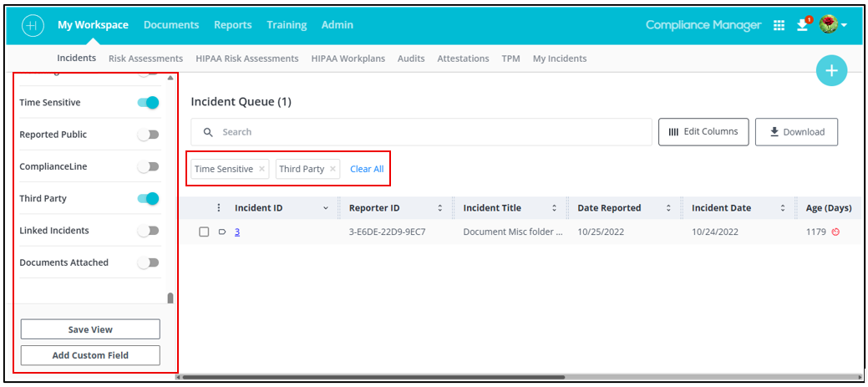The image size is (868, 387).
Task: Sort by Incident ID column arrow
Action: [326, 209]
